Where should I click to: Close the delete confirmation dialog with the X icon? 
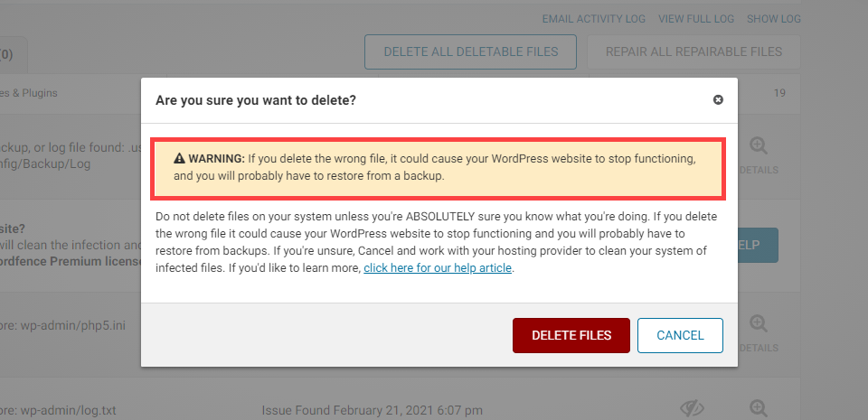pos(718,99)
